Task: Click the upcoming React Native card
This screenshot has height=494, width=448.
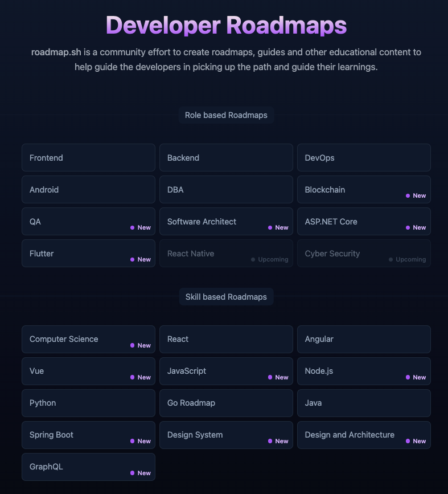Action: [x=226, y=254]
